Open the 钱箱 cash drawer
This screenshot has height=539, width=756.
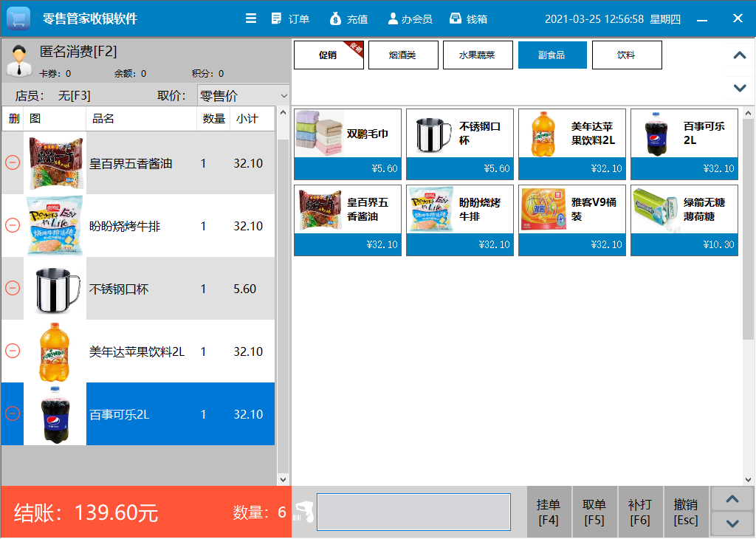coord(468,18)
